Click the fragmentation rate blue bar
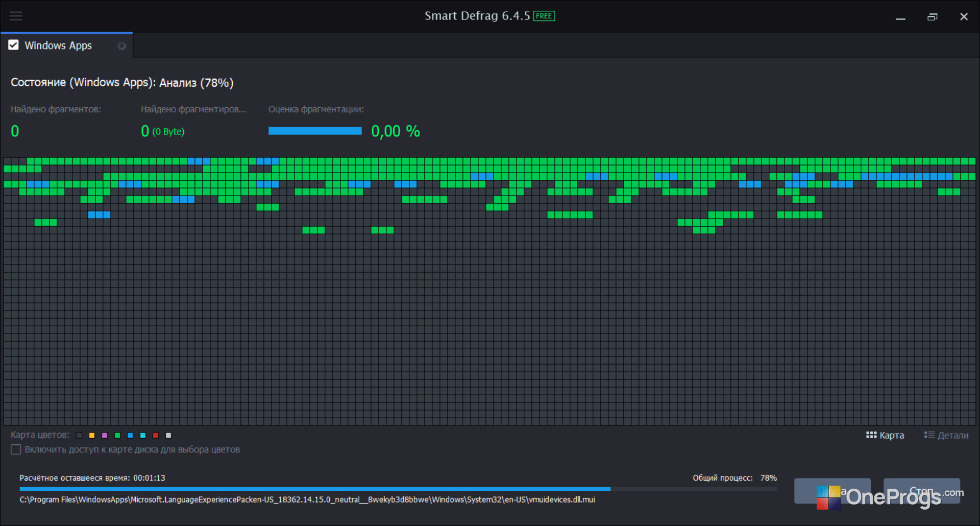 click(x=315, y=131)
